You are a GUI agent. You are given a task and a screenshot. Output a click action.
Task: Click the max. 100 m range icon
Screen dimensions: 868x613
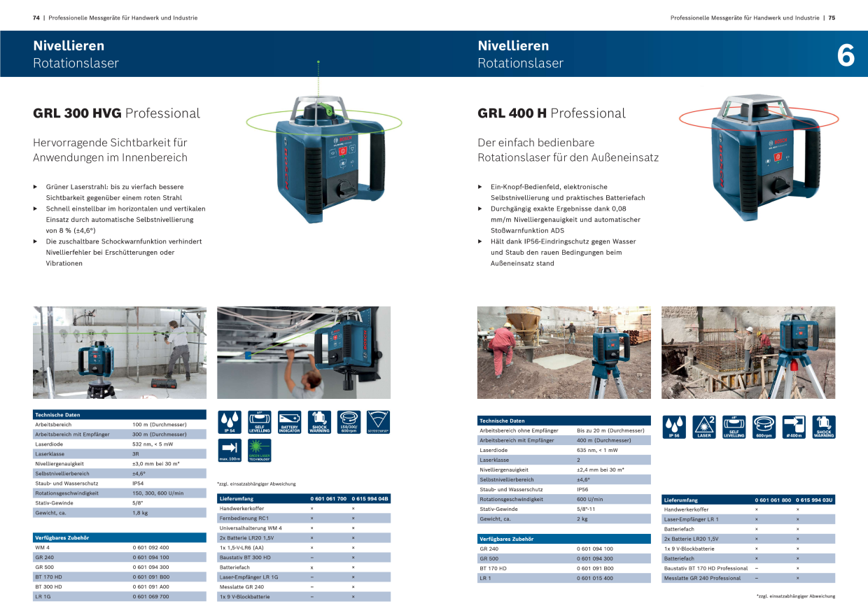[229, 451]
